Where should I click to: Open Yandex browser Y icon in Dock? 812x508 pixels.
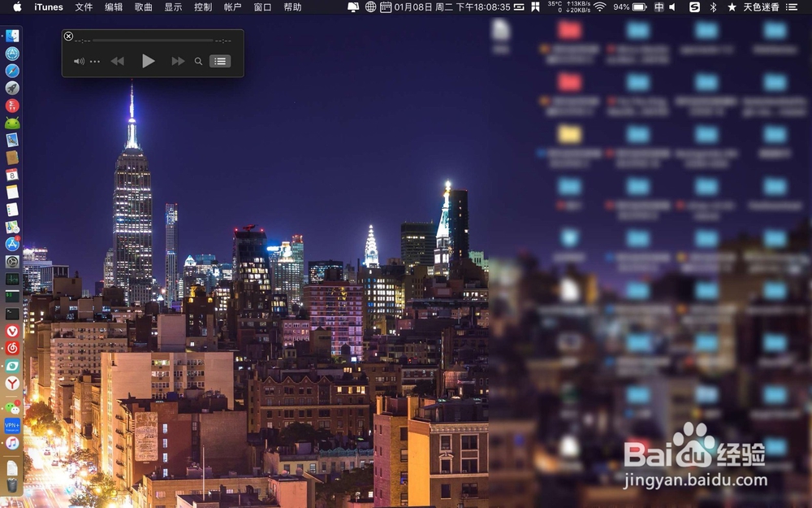click(12, 383)
